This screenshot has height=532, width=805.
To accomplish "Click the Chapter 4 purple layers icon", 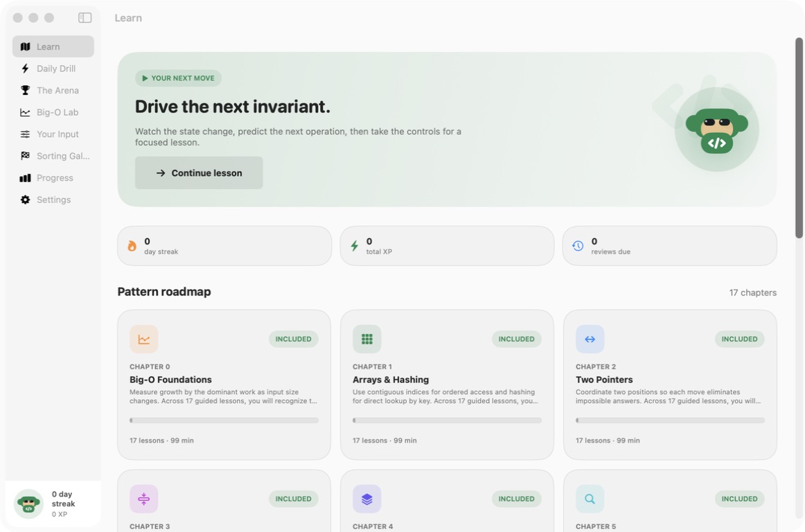I will coord(366,499).
